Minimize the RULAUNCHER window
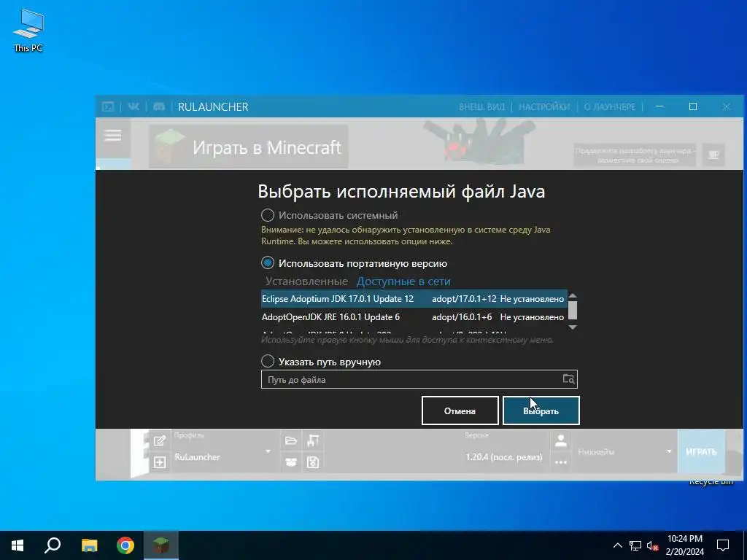This screenshot has width=747, height=560. click(659, 106)
